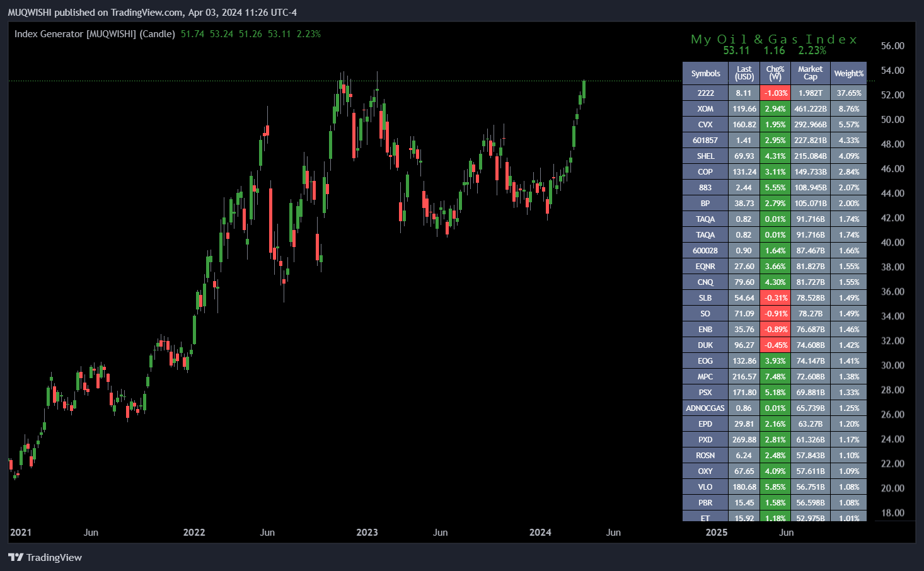Screen dimensions: 924x571
Task: Click the red -0.45% change of DUK
Action: [775, 345]
